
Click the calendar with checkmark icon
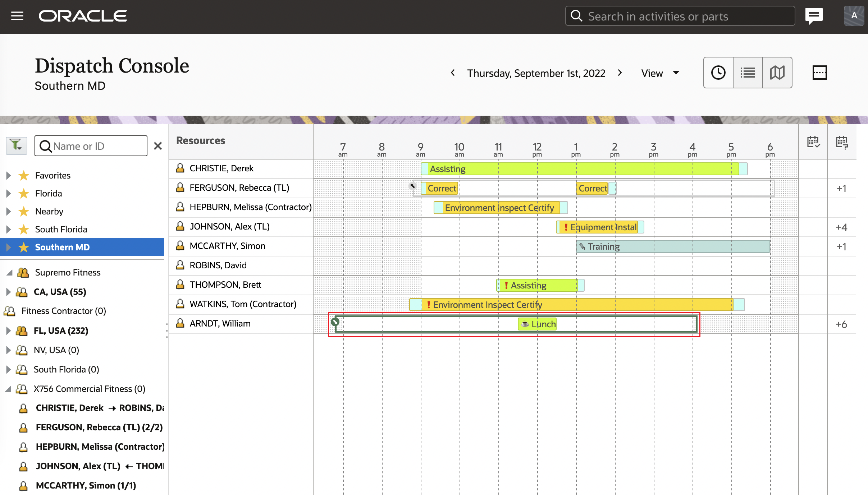pyautogui.click(x=813, y=142)
